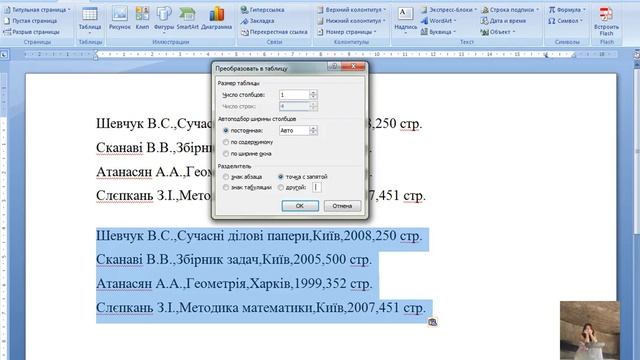The width and height of the screenshot is (640, 360).
Task: Open the Титульная страница dropdown
Action: coord(37,9)
